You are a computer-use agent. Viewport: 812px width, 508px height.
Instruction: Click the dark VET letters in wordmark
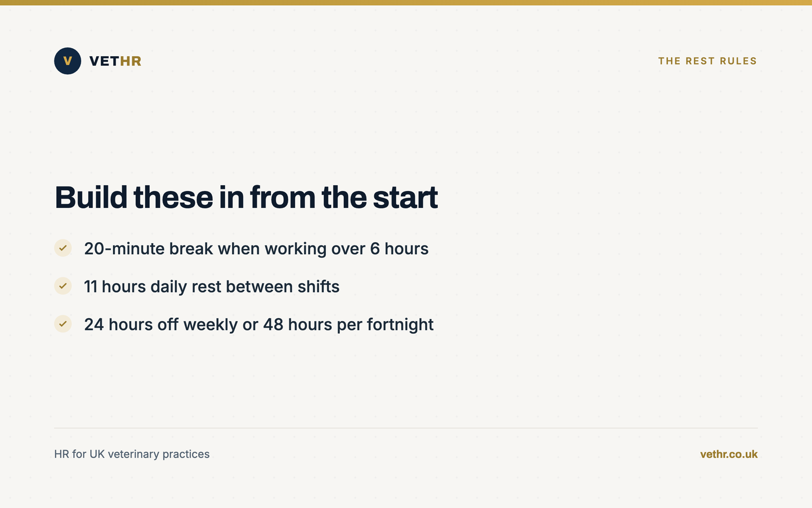[x=104, y=61]
